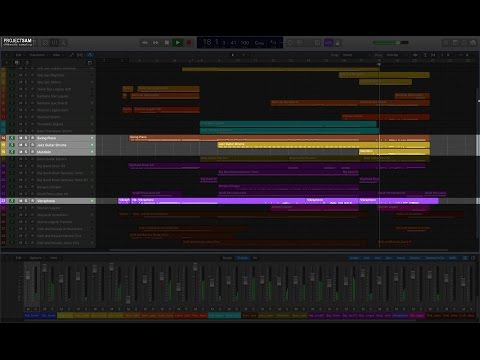Expand the Jazz Guitar Strums header arrow

click(x=92, y=145)
